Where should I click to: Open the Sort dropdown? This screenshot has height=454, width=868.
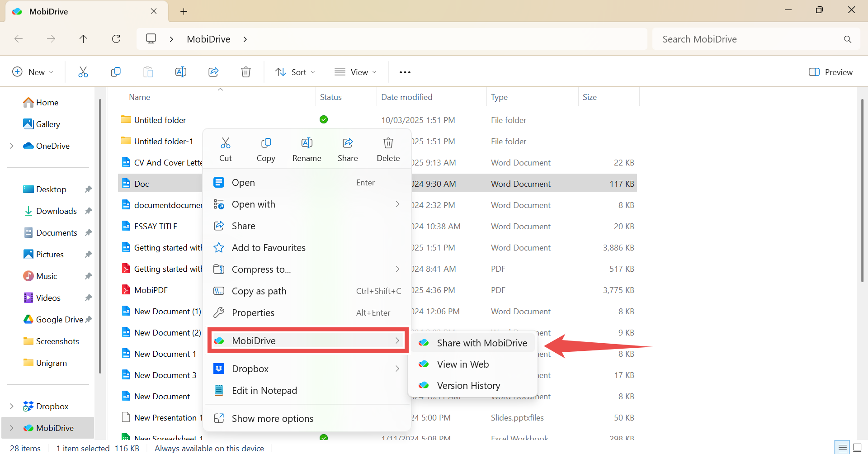(x=295, y=72)
